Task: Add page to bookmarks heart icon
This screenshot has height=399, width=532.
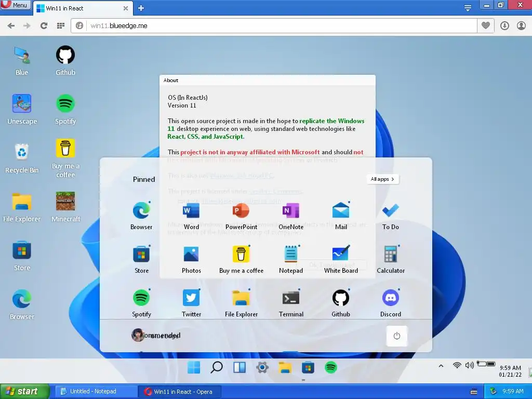Action: (486, 25)
